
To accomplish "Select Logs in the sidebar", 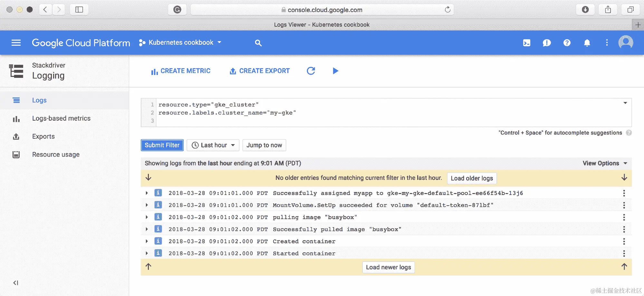I will [x=64, y=100].
